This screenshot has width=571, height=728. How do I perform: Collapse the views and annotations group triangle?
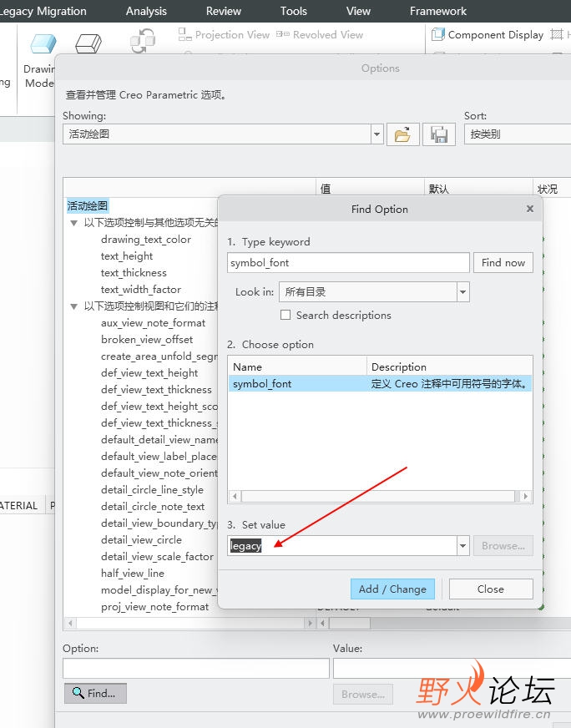click(x=73, y=306)
